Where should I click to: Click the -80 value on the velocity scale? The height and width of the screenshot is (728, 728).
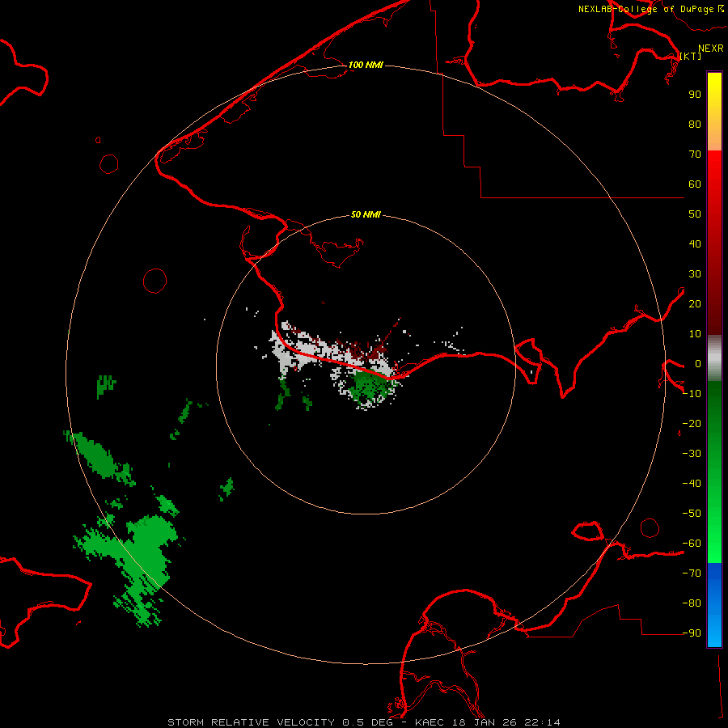(x=692, y=603)
